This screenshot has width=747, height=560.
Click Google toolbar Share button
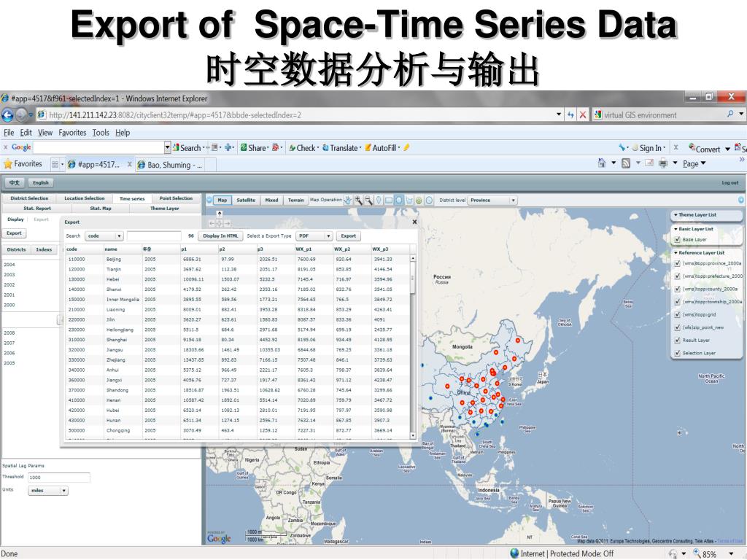click(253, 148)
